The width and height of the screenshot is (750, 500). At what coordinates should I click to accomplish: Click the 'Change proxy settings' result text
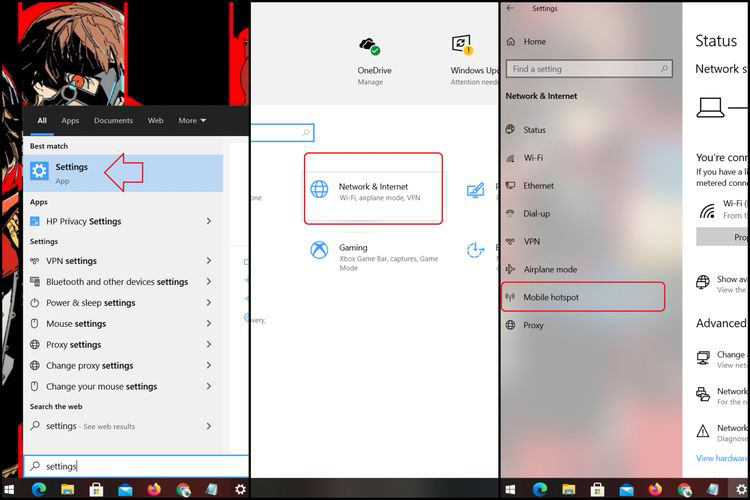click(x=90, y=366)
